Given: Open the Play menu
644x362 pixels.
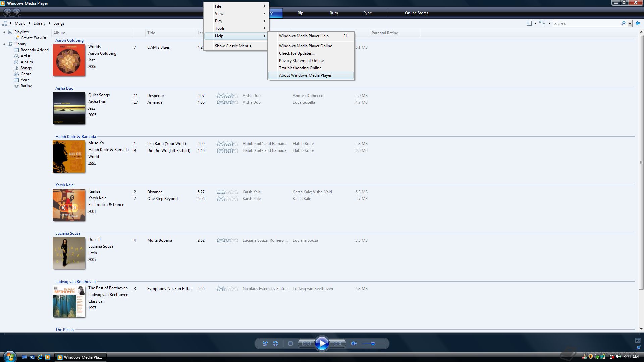Looking at the screenshot, I should pyautogui.click(x=236, y=21).
